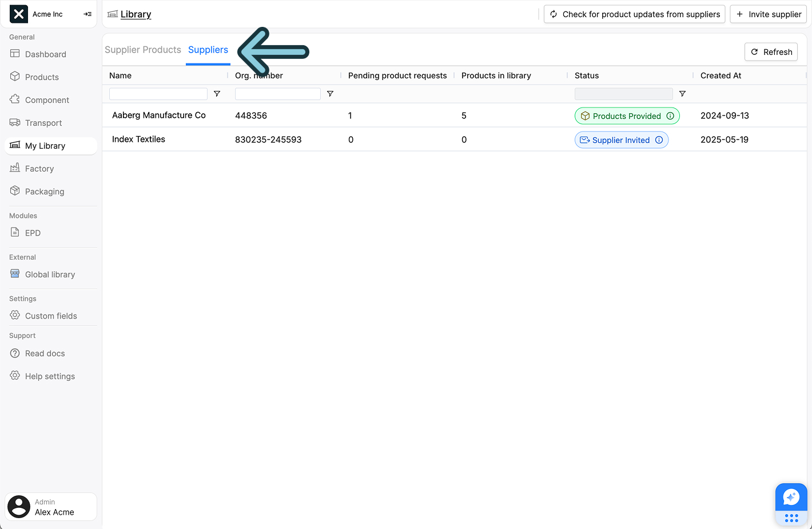Viewport: 812px width, 529px height.
Task: Focus the Name filter text field
Action: tap(158, 94)
